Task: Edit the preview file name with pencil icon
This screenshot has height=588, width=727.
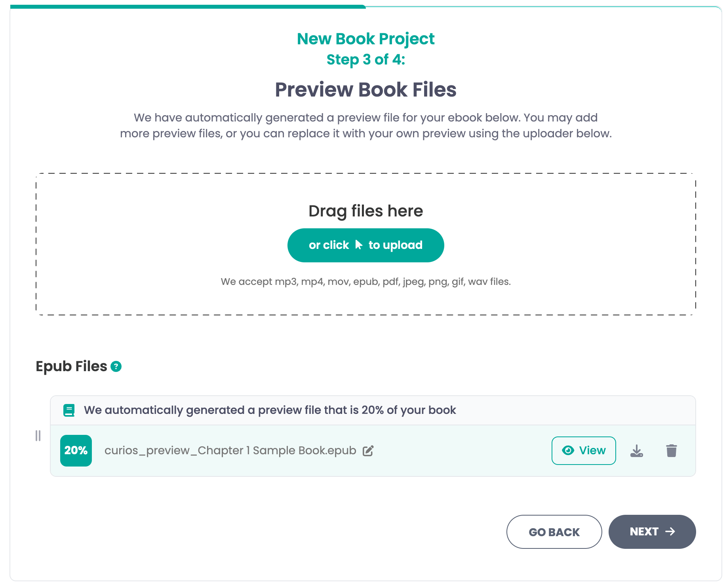Action: coord(368,450)
